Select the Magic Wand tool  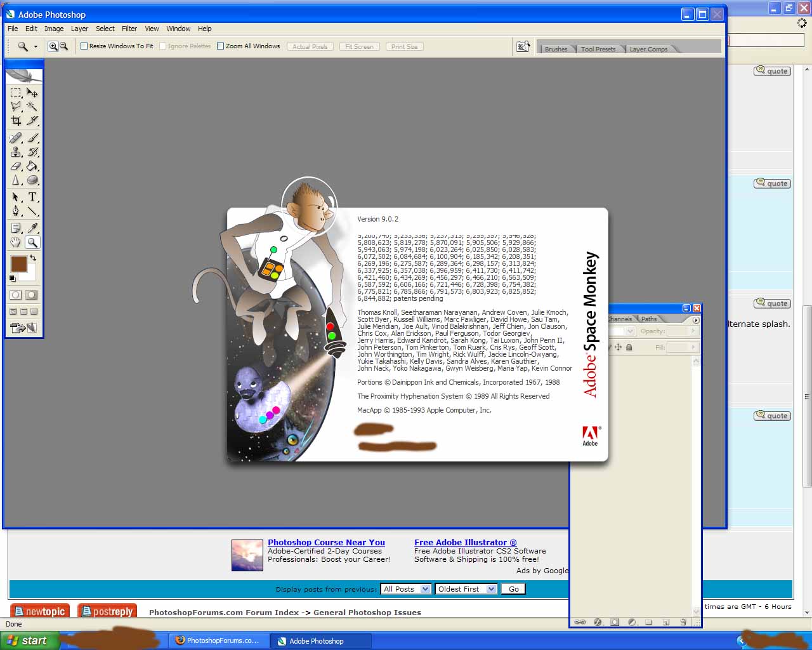[32, 107]
